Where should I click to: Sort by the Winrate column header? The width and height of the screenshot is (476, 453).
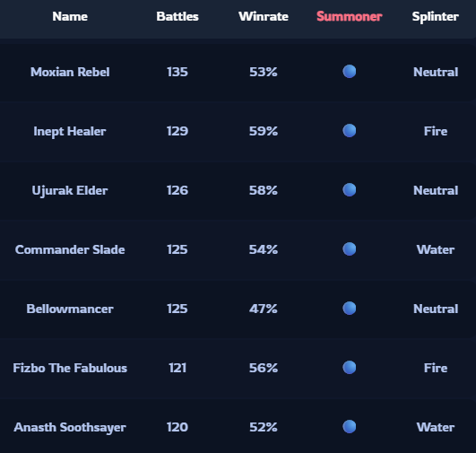point(264,16)
